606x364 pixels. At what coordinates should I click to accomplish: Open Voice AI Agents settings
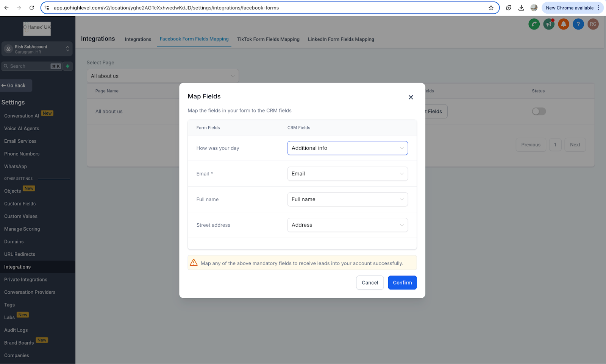22,129
